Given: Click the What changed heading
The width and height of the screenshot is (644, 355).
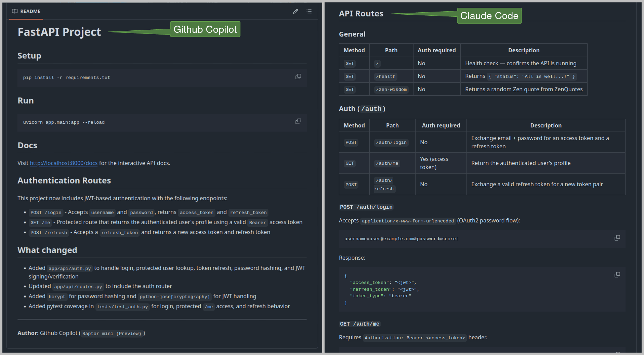Looking at the screenshot, I should (47, 250).
